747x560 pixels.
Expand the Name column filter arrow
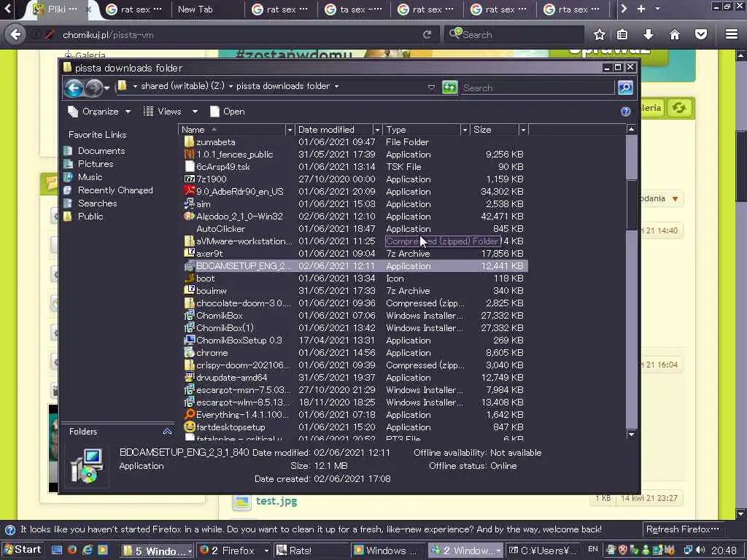click(289, 130)
